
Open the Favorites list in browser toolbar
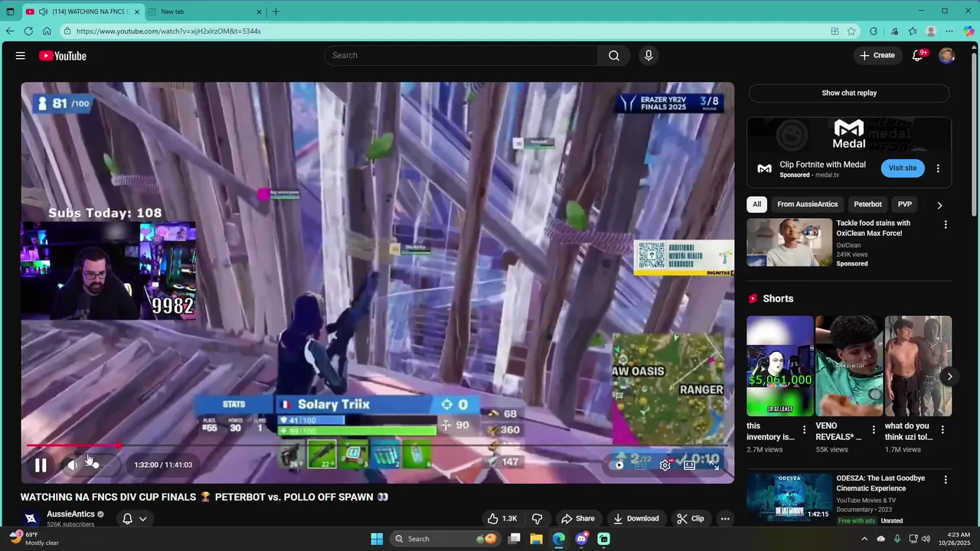coord(913,31)
